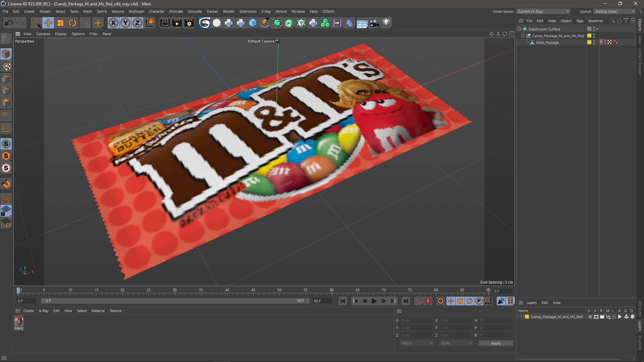Activate the Move tool in top toolbar
Image resolution: width=644 pixels, height=362 pixels.
[48, 23]
